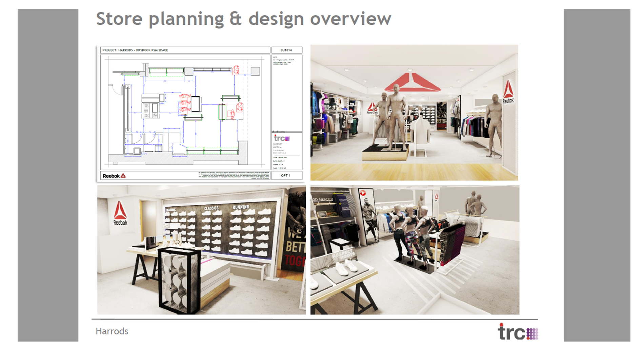The height and width of the screenshot is (348, 644).
Task: Click the "EU1814" drawing number box
Action: [286, 50]
